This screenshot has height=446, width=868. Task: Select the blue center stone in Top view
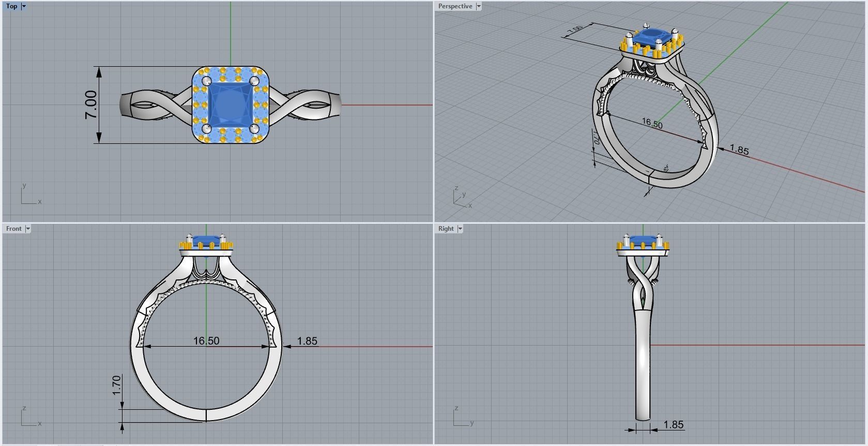(230, 105)
